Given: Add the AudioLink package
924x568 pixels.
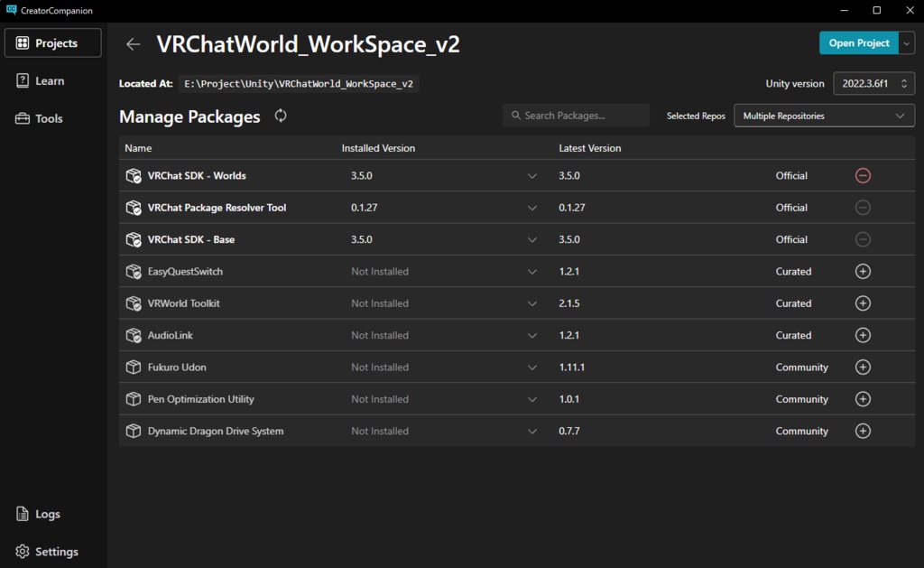Looking at the screenshot, I should click(x=863, y=335).
